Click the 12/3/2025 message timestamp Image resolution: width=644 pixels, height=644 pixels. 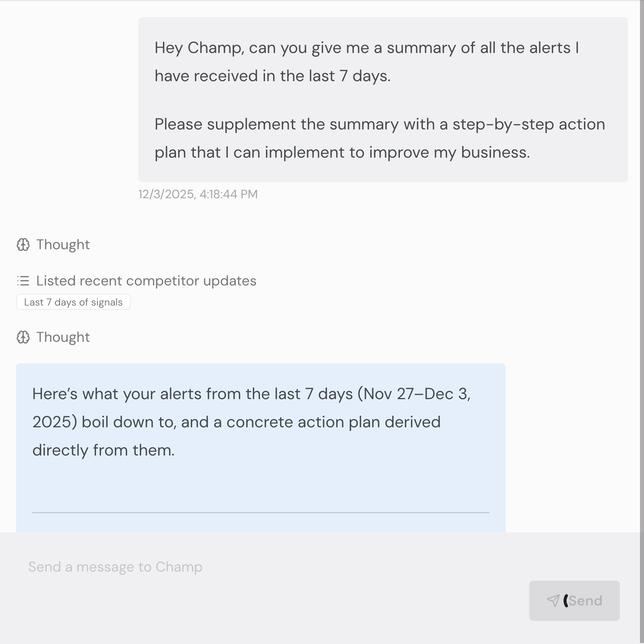point(198,194)
